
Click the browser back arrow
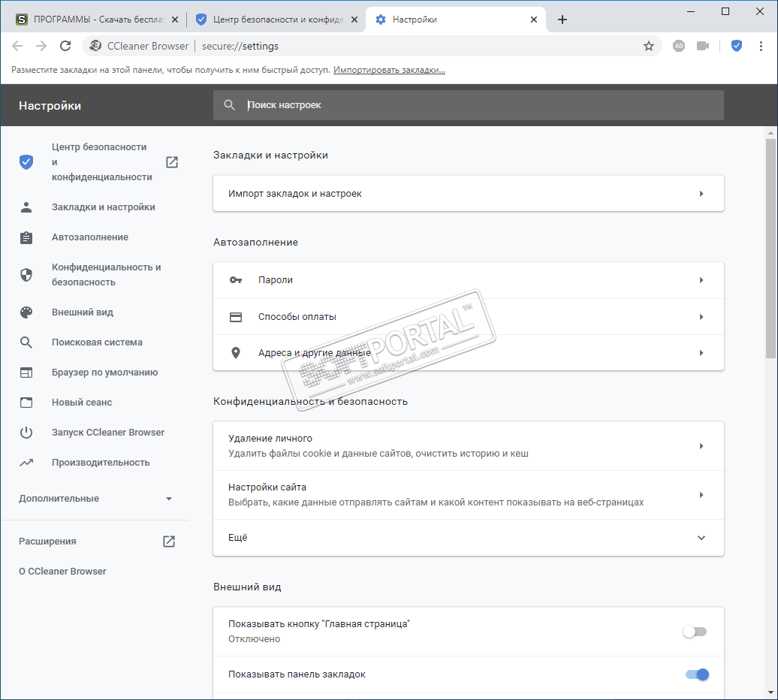(17, 46)
